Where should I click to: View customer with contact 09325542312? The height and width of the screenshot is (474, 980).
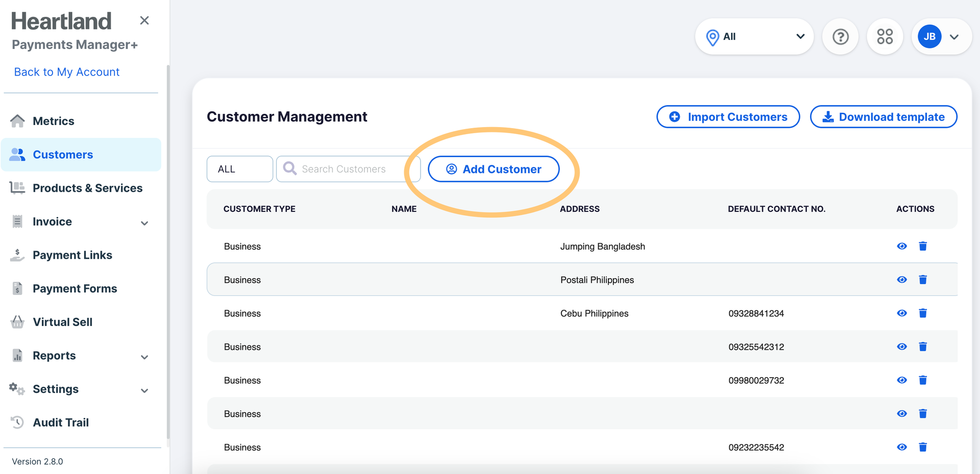[902, 347]
